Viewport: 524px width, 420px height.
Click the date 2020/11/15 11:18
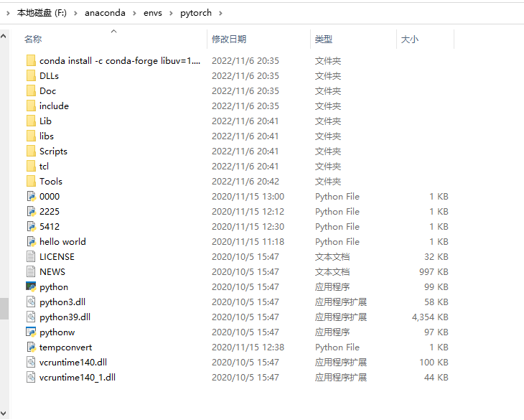(x=248, y=241)
